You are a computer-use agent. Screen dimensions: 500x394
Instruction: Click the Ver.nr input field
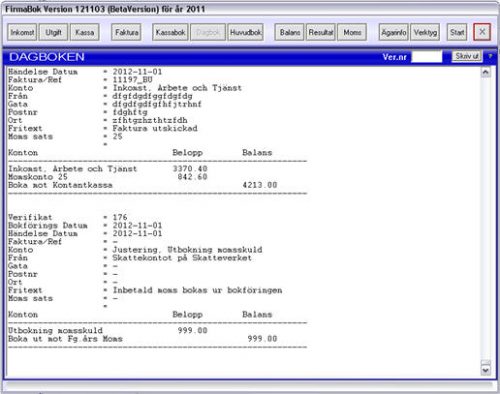coord(427,57)
